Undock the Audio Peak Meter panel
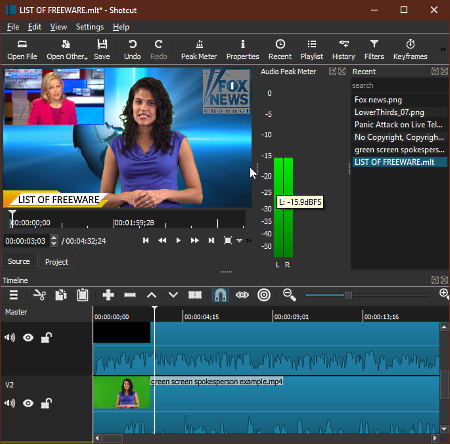The image size is (450, 444). [332, 71]
